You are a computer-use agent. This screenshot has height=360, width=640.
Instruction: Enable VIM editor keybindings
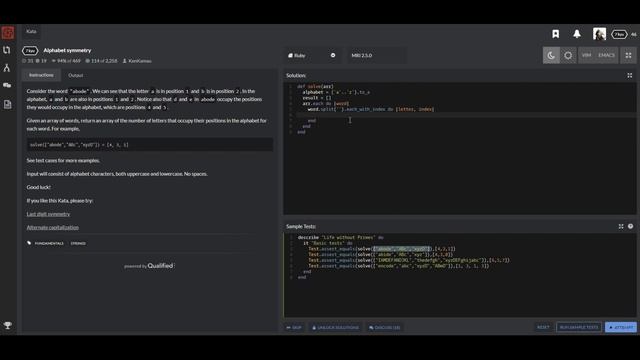[587, 56]
